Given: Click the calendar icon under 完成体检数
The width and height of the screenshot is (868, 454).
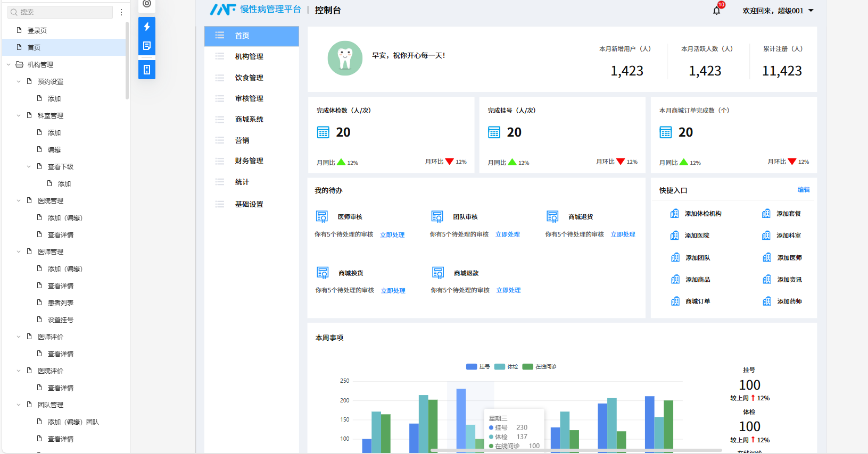Looking at the screenshot, I should point(323,132).
